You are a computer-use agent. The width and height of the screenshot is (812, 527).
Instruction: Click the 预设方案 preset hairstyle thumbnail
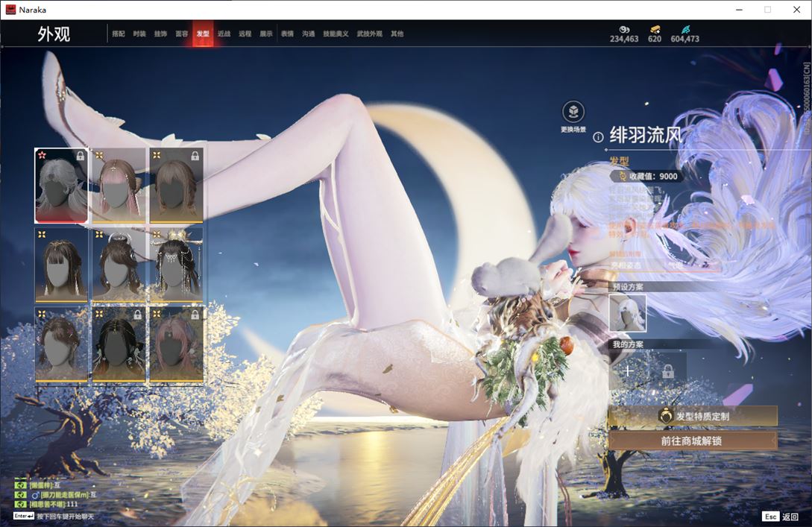[x=628, y=312]
